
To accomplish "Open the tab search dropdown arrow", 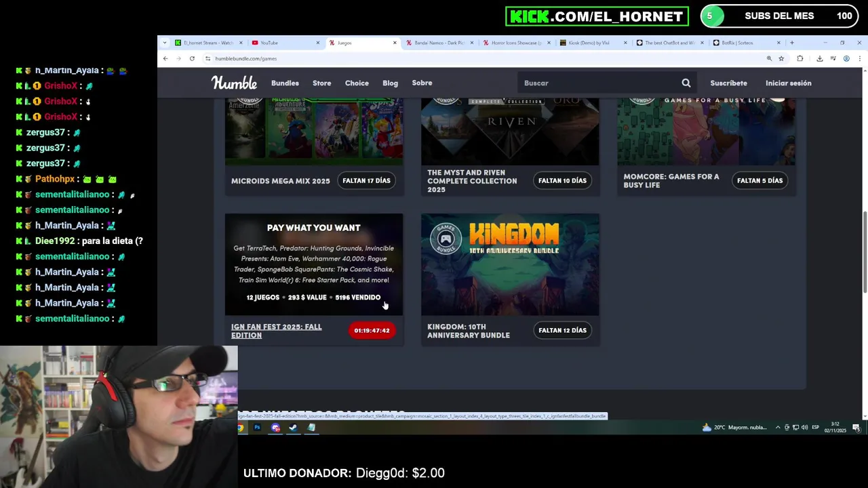I will [165, 43].
